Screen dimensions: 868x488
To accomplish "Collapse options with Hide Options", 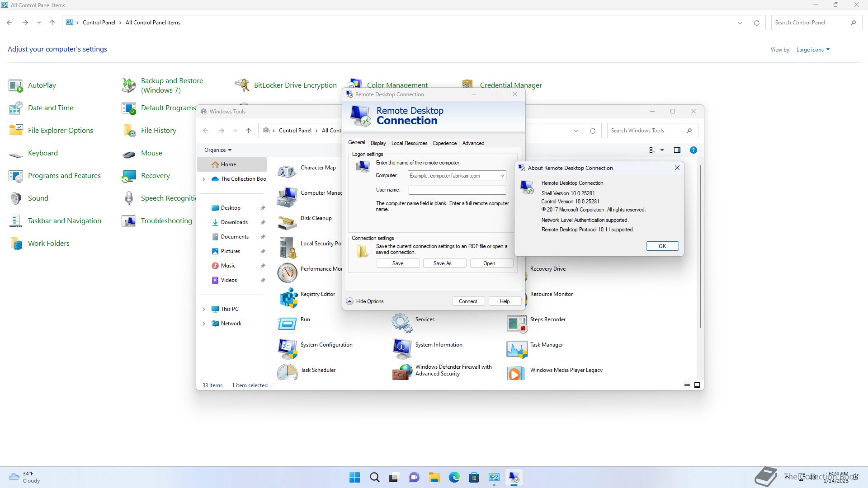I will pyautogui.click(x=365, y=301).
